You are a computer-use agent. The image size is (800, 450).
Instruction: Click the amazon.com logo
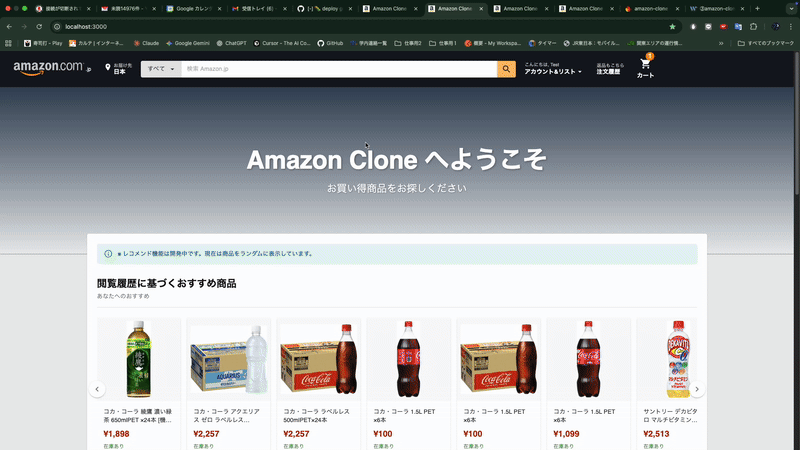click(52, 68)
